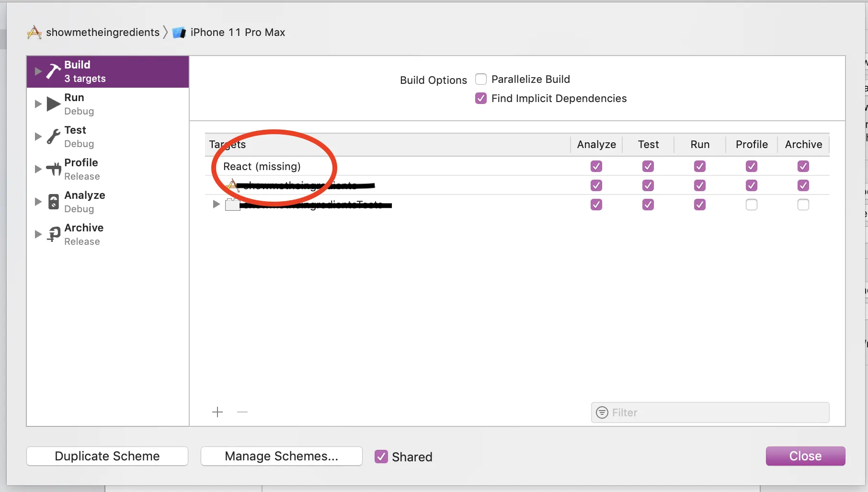Remove target using the minus icon

pyautogui.click(x=242, y=412)
